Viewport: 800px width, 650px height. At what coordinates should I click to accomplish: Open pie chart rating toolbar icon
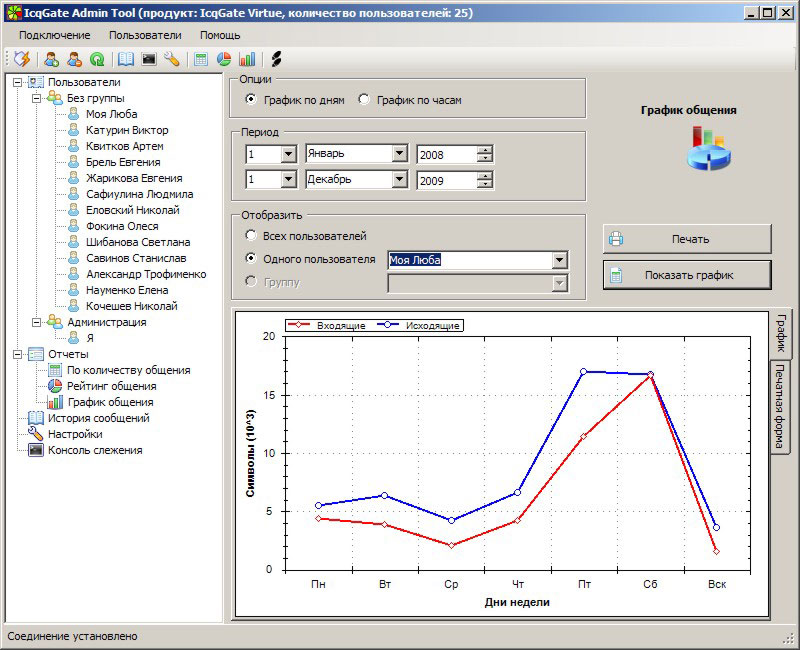pos(223,59)
